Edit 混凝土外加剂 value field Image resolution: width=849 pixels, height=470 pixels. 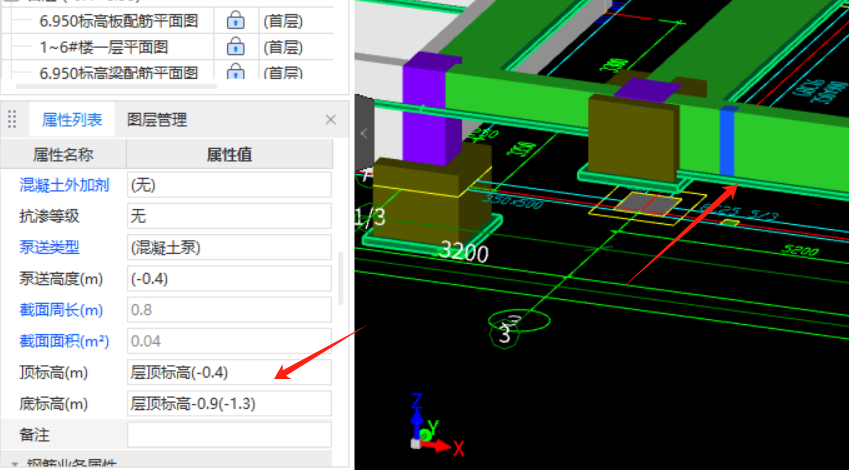pos(229,185)
